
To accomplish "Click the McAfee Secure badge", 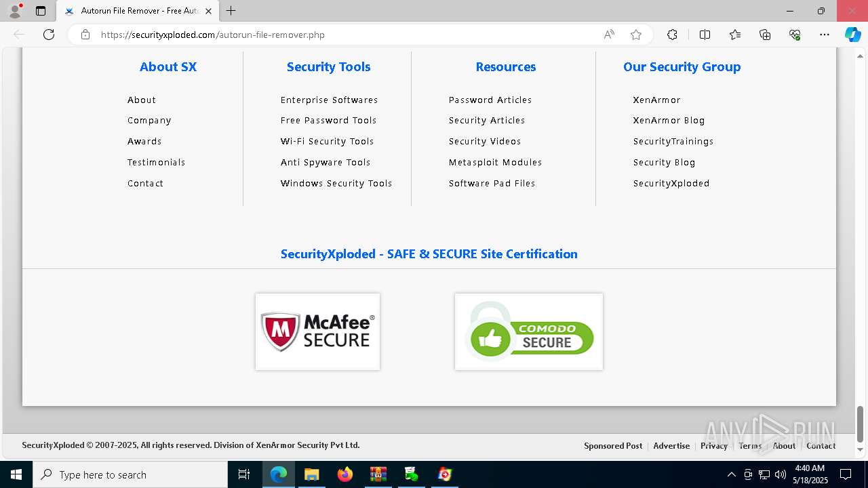I will coord(317,331).
